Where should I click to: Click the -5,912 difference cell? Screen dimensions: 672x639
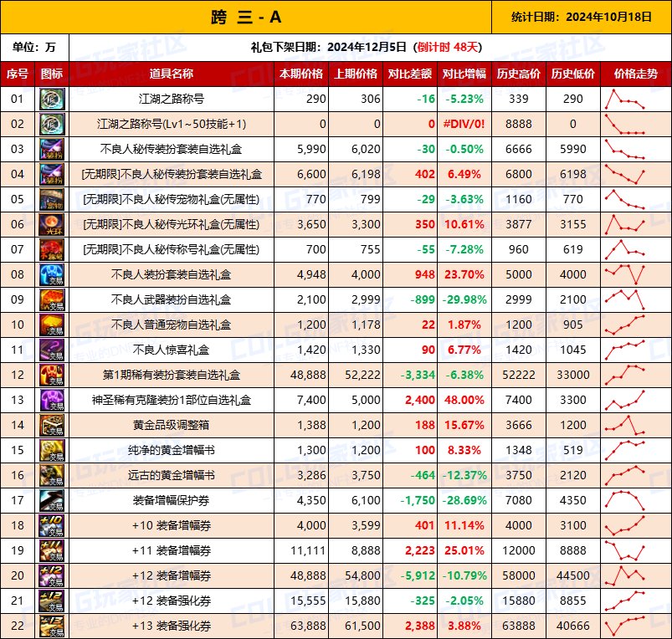click(x=410, y=575)
